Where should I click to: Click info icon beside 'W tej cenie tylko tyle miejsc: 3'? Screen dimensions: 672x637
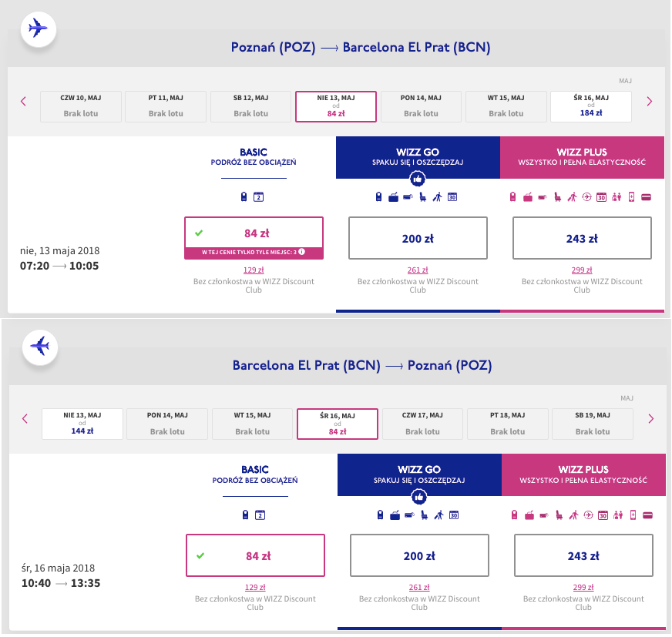pos(302,252)
